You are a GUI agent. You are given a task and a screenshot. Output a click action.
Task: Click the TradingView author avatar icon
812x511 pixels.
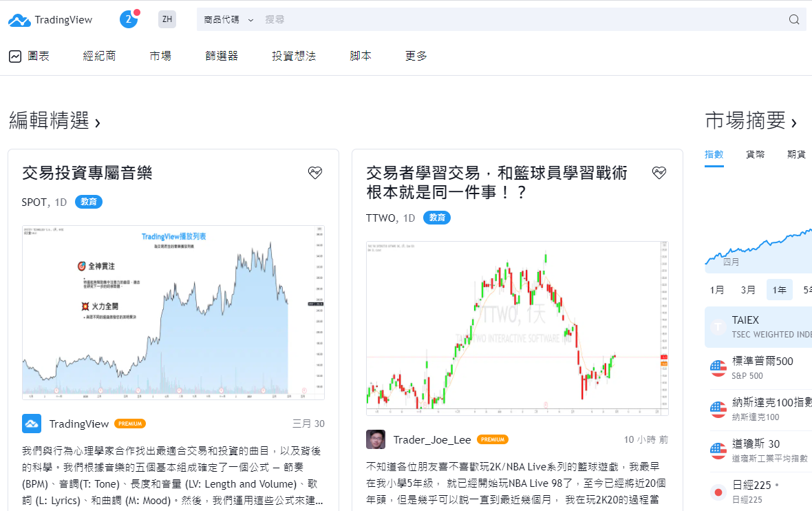[32, 424]
